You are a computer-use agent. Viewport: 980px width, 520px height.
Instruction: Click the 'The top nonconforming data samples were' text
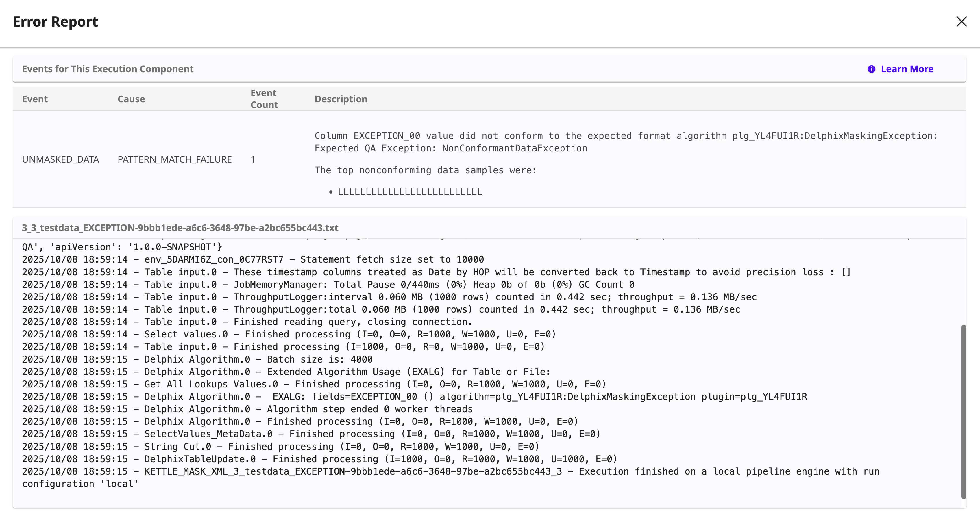(x=425, y=170)
